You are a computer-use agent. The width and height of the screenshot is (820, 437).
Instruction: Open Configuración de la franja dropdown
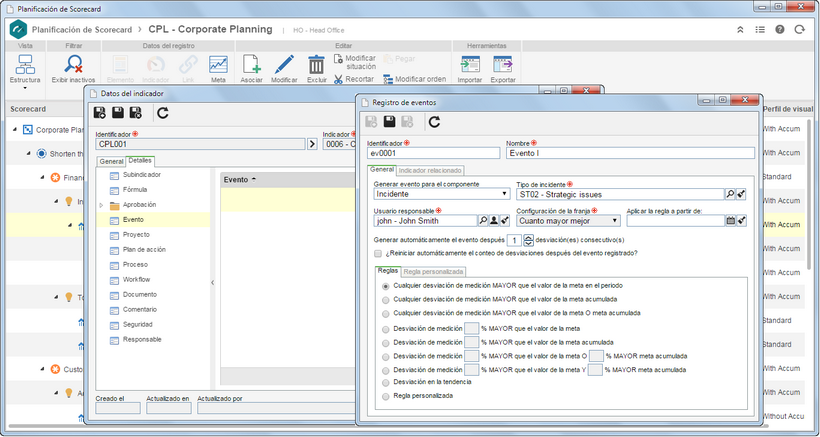coord(568,221)
